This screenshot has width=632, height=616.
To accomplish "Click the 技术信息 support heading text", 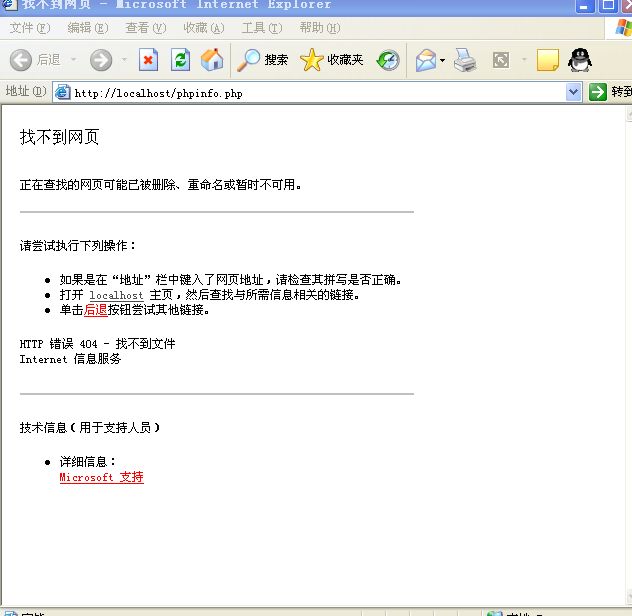I will (x=90, y=427).
